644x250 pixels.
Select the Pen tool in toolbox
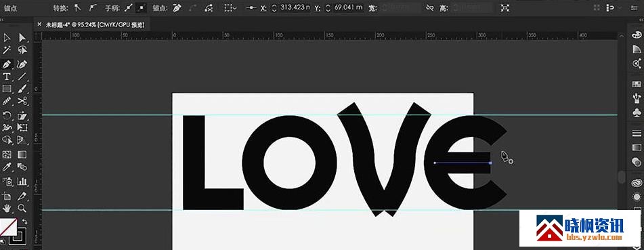tap(7, 64)
